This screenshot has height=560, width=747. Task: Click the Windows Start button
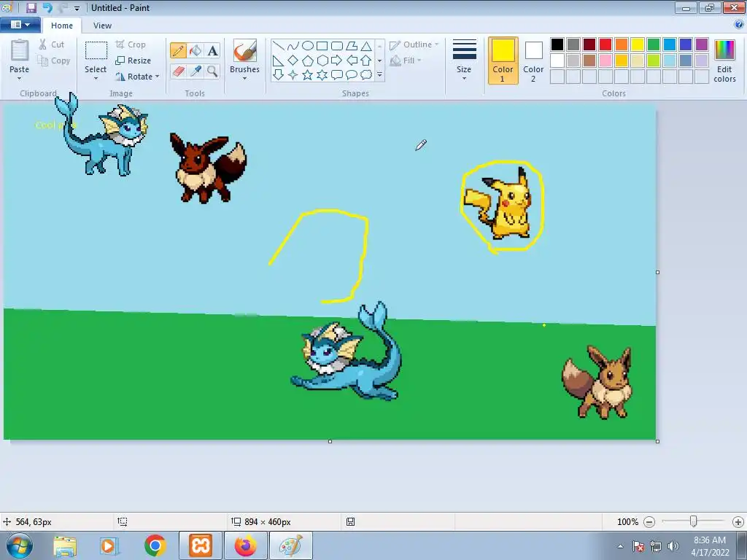click(x=20, y=545)
